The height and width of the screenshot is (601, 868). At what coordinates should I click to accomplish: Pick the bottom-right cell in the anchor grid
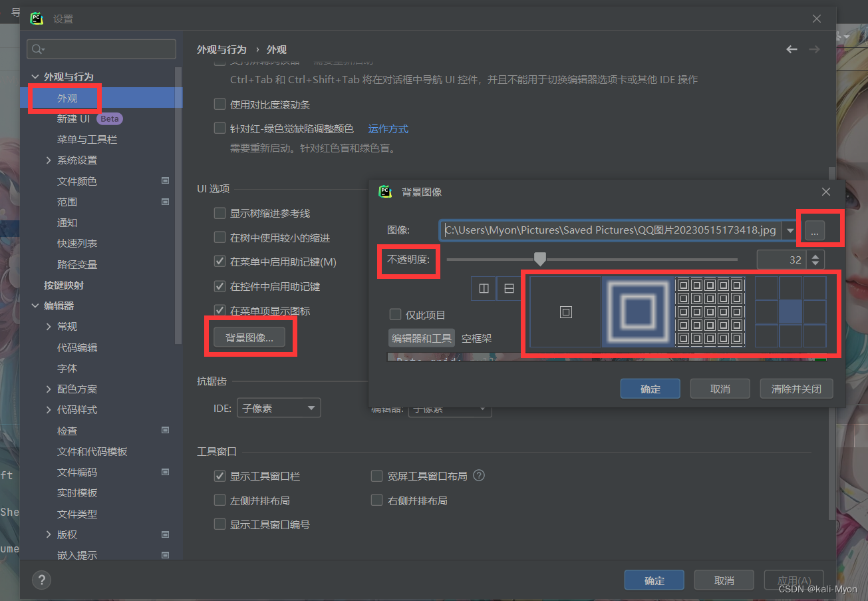coord(815,335)
